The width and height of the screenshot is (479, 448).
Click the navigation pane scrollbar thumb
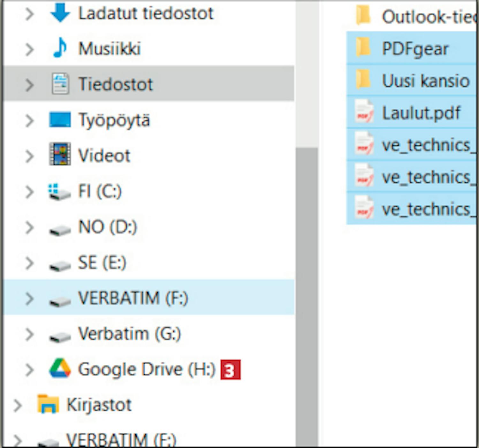click(x=307, y=287)
